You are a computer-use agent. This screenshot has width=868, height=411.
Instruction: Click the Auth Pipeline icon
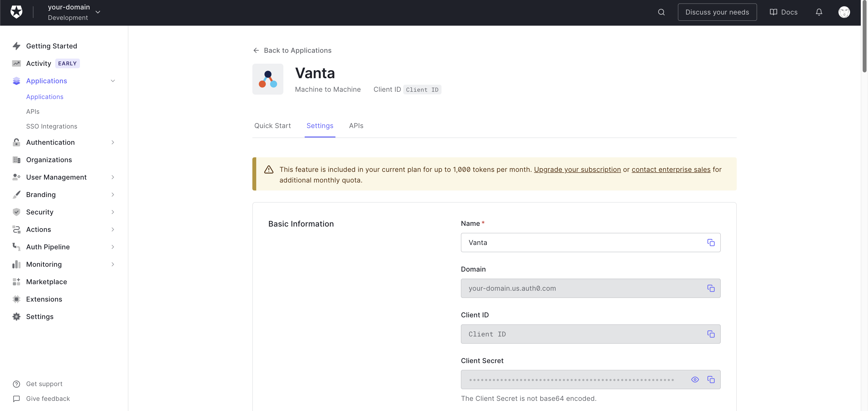[x=16, y=247]
